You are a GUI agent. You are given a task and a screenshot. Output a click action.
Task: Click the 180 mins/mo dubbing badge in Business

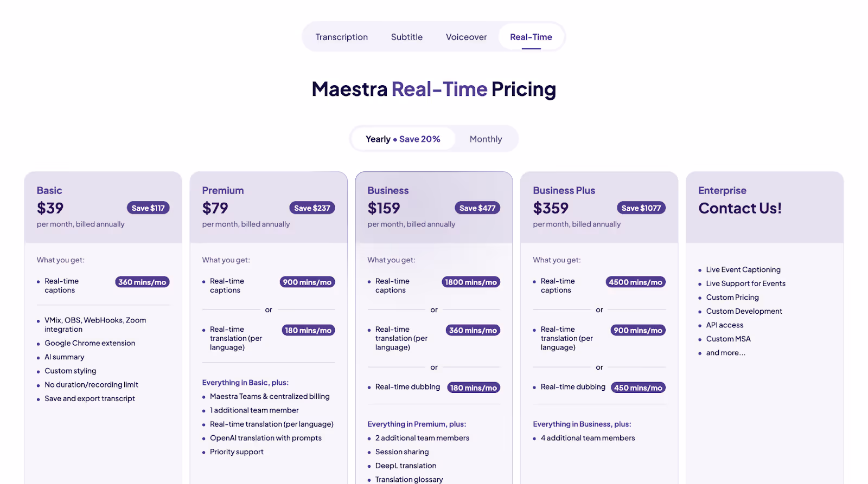pos(474,388)
